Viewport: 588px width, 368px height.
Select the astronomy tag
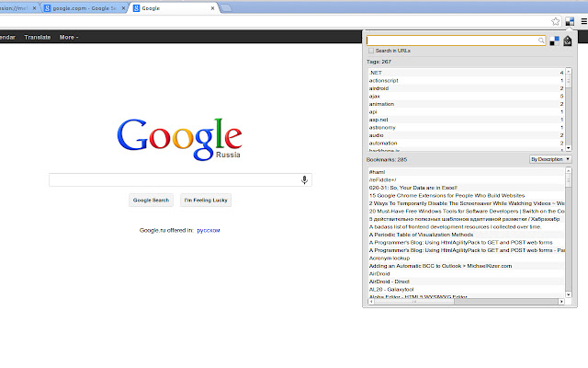tap(466, 128)
